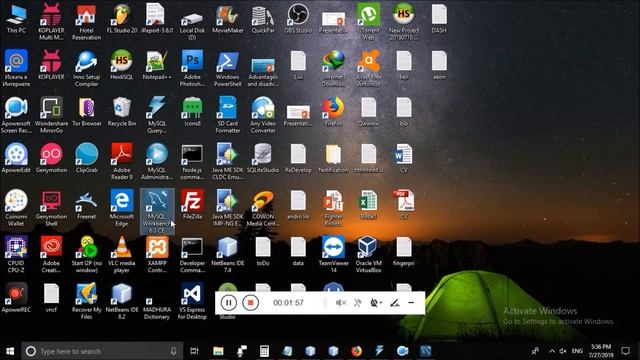The image size is (640, 360).
Task: Toggle webcam in recorder toolbar
Action: [373, 303]
